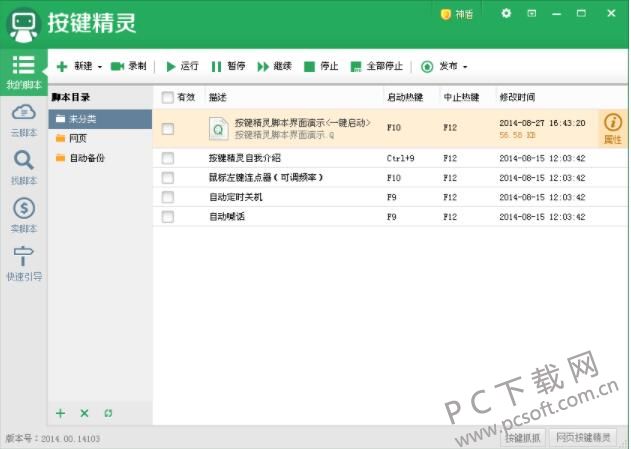631x449 pixels.
Task: Open the title bar dropdown menu icon
Action: pyautogui.click(x=532, y=13)
